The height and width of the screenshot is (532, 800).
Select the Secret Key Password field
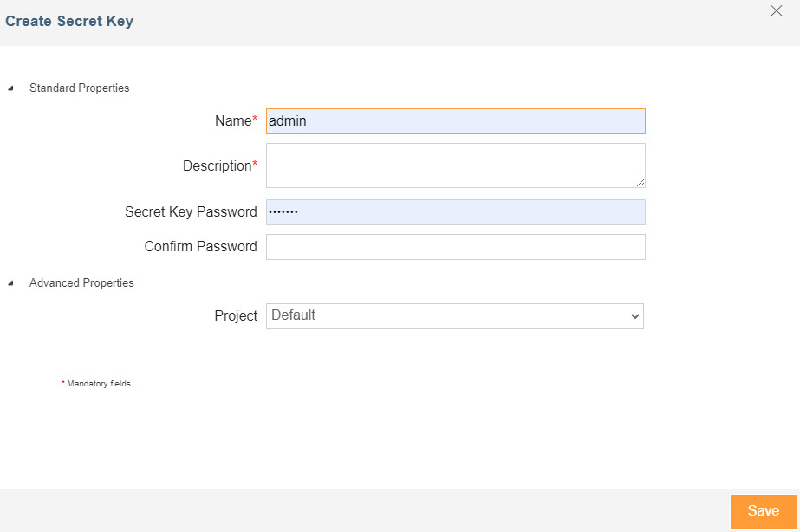(x=455, y=212)
